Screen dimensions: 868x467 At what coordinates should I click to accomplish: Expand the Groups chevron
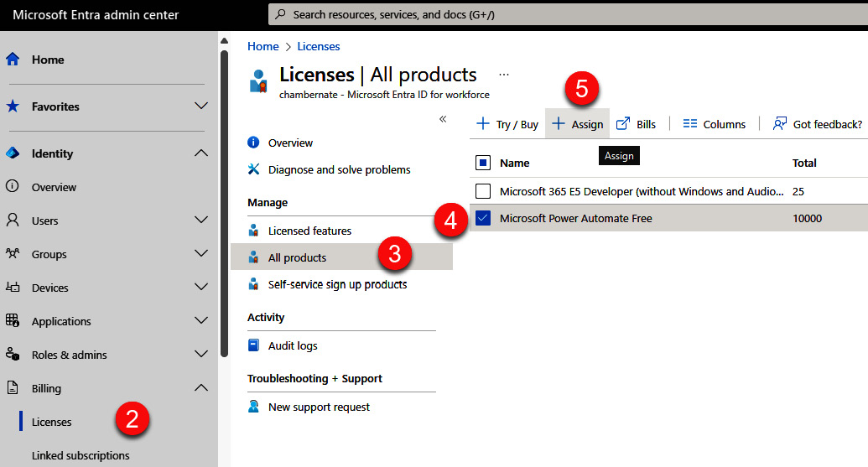coord(201,253)
